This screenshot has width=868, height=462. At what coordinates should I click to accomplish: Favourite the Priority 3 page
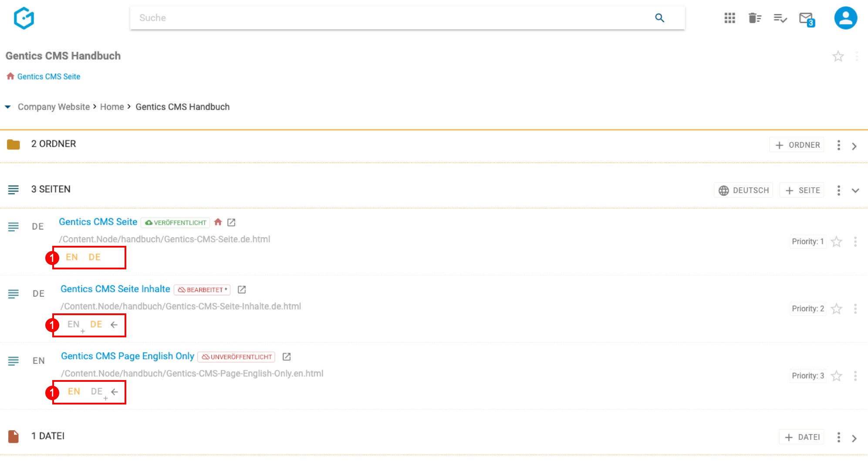point(836,376)
